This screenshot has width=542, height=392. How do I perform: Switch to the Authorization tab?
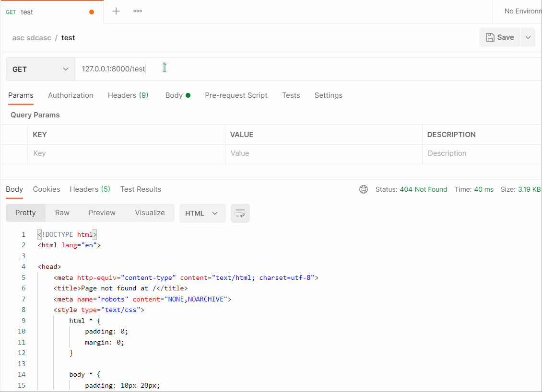71,95
